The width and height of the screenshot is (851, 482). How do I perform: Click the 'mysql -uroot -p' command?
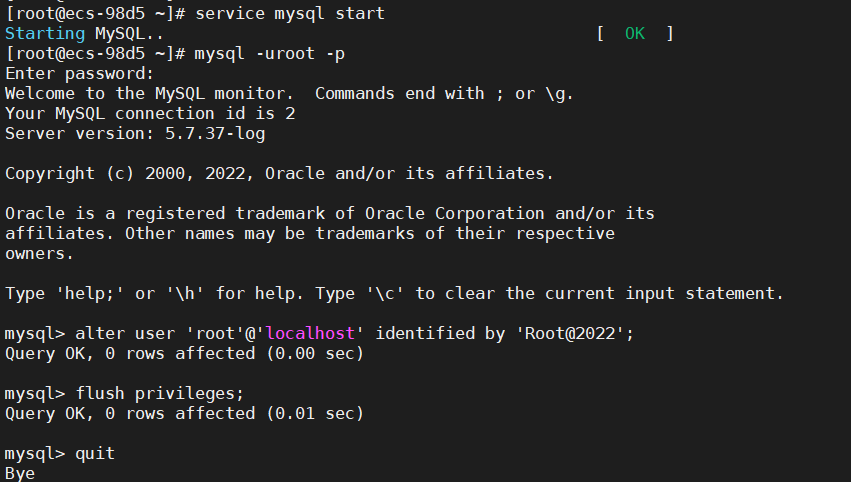pyautogui.click(x=270, y=53)
